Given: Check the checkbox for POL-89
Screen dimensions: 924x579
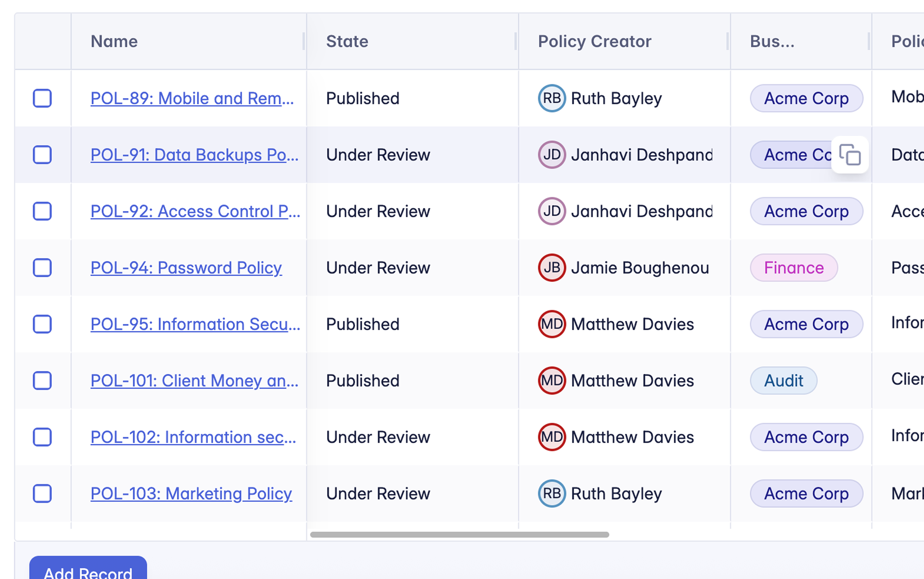Looking at the screenshot, I should [x=42, y=99].
